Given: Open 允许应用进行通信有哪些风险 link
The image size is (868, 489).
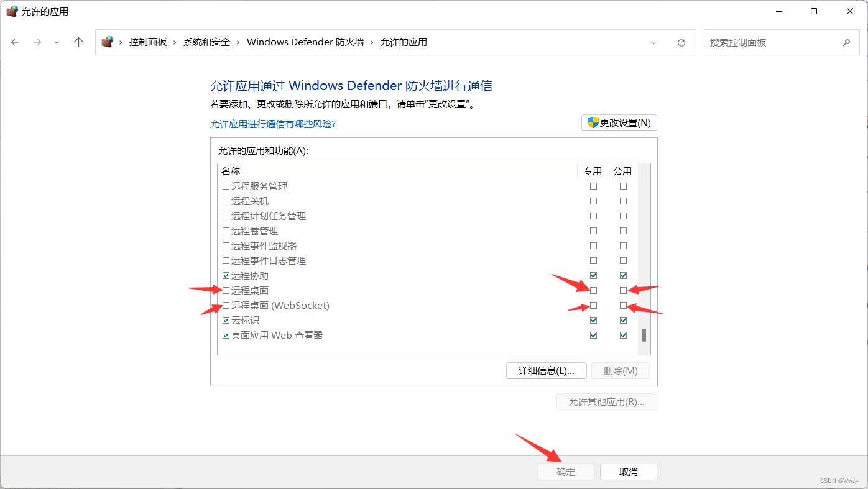Looking at the screenshot, I should (x=273, y=124).
